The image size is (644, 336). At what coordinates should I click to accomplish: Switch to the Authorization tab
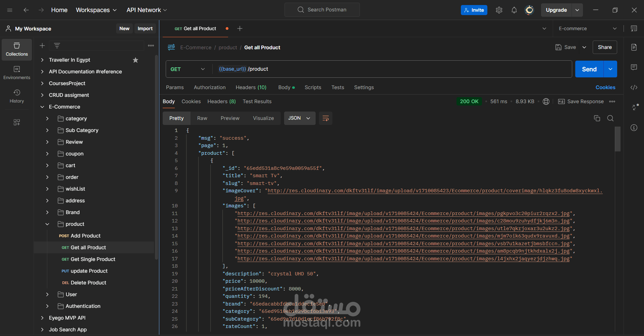coord(210,87)
